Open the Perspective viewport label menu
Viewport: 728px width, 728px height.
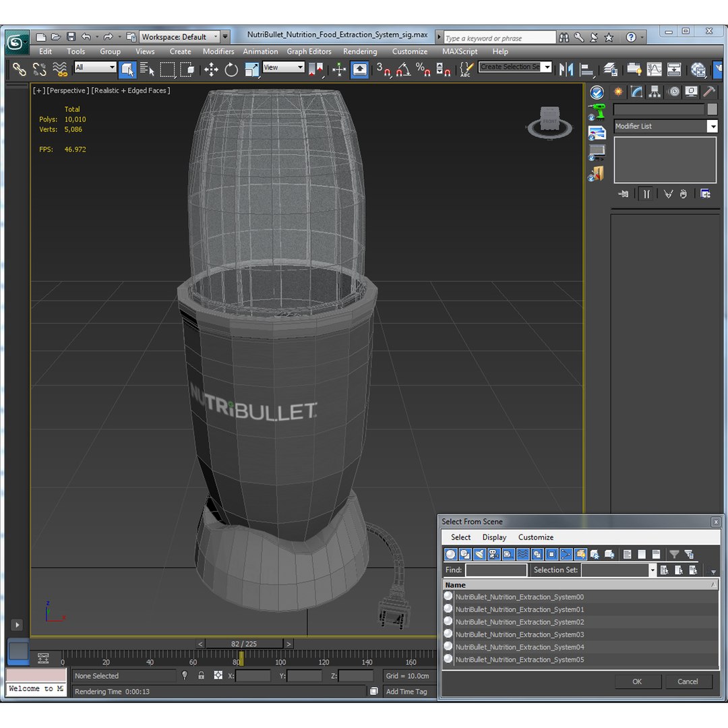[x=68, y=90]
